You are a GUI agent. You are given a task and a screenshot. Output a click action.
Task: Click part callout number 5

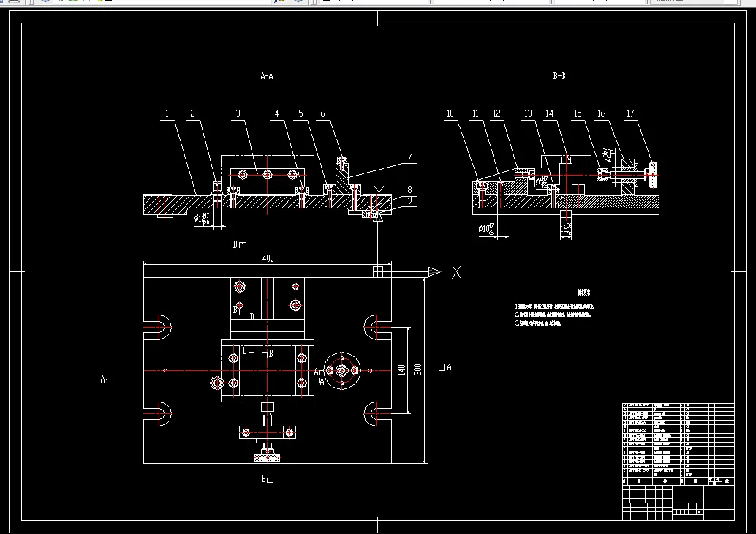point(300,114)
